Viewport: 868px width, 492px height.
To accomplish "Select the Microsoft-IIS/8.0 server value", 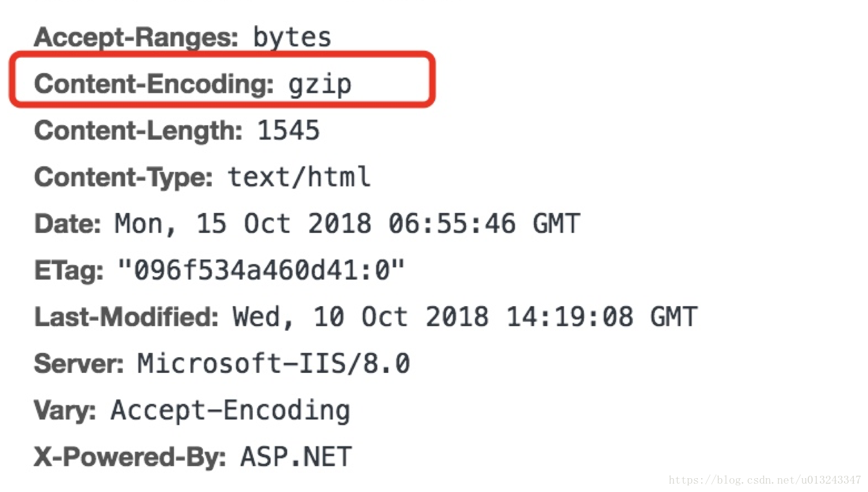I will 274,364.
